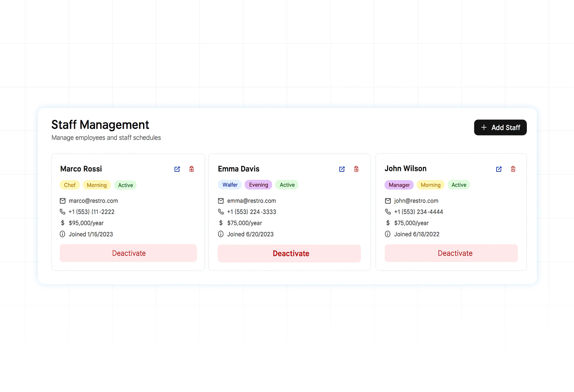This screenshot has width=574, height=392.
Task: Click the envelope icon beside marco@restro.com
Action: pos(63,201)
